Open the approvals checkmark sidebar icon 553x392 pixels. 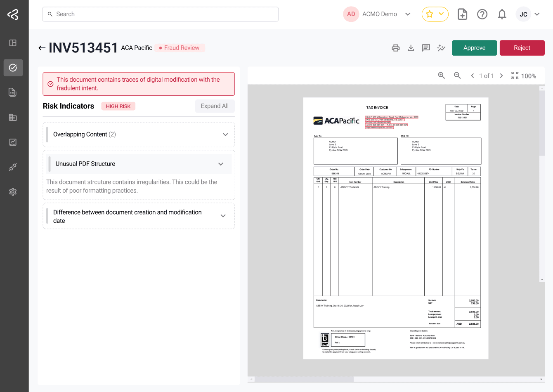(x=13, y=68)
